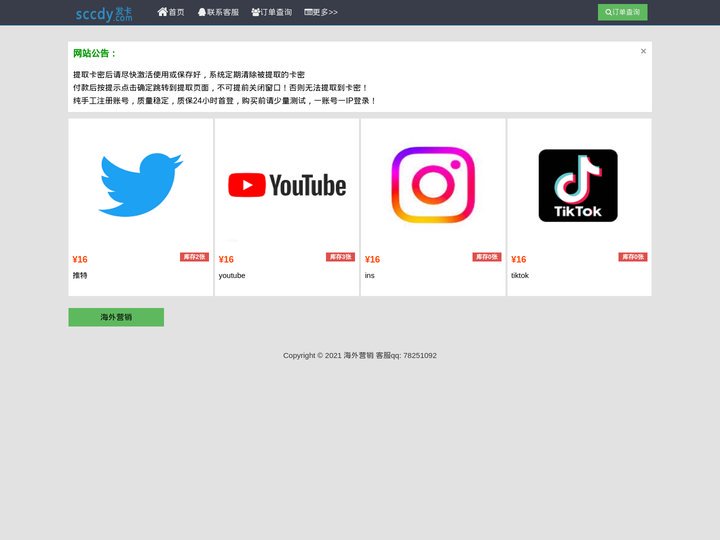
Task: Click the ¥16 price on the 推特 card
Action: pyautogui.click(x=80, y=259)
